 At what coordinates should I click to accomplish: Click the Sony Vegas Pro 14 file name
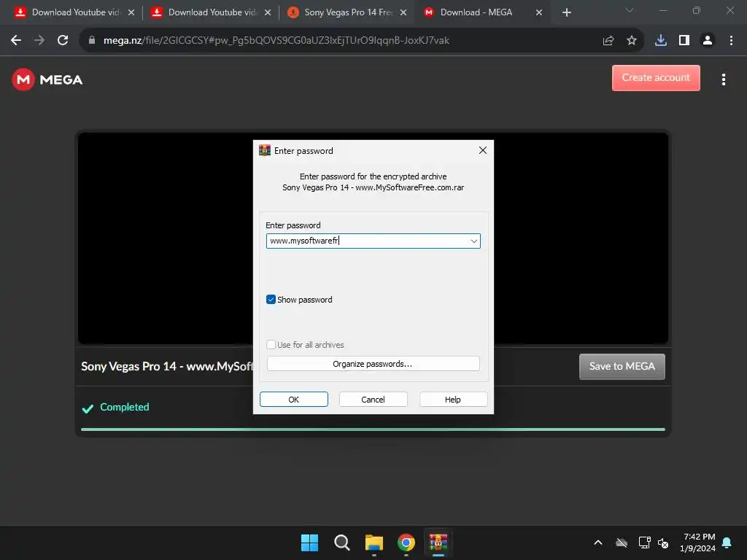[167, 366]
